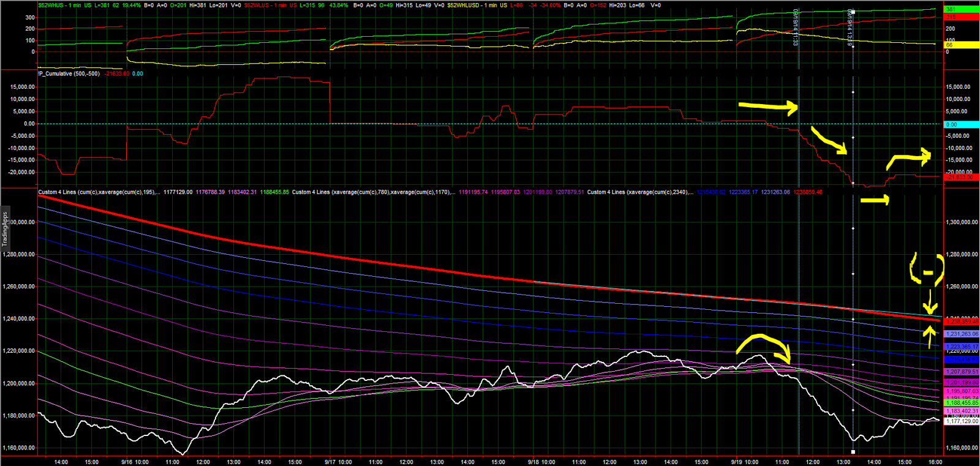The image size is (980, 466).
Task: Click the $52WHUS symbol label
Action: [x=51, y=5]
